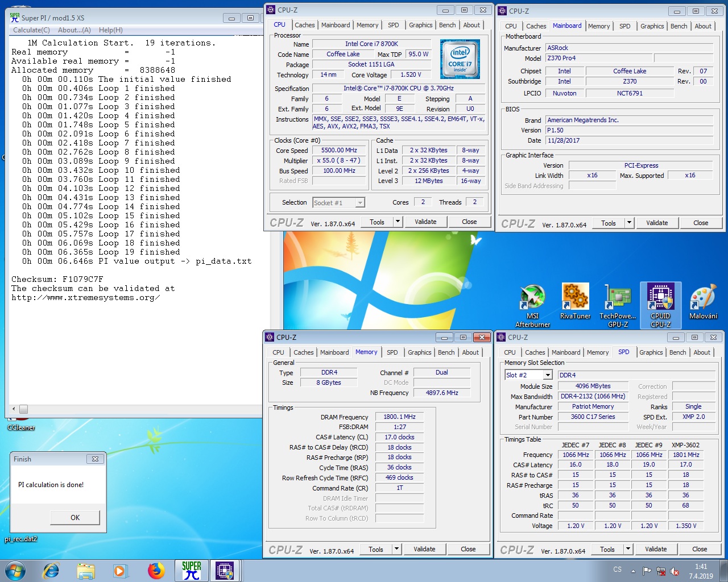Click Code Name Coffee Lake field

(x=343, y=54)
